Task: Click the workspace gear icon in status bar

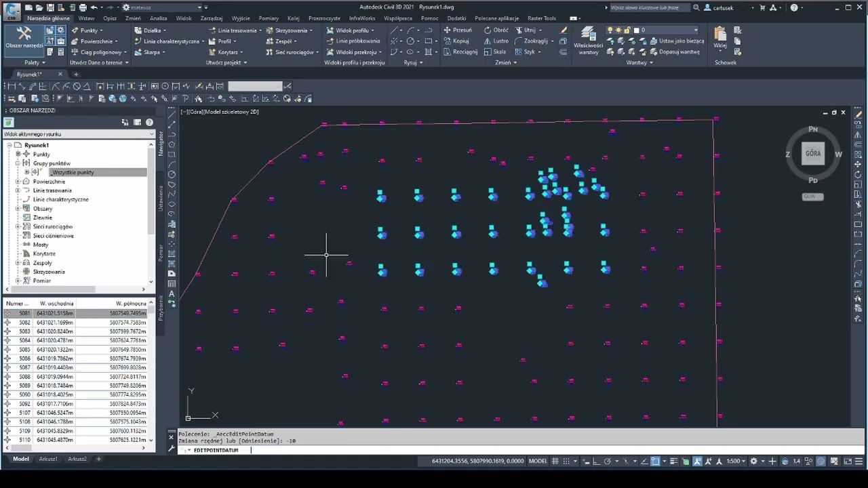Action: [x=753, y=461]
